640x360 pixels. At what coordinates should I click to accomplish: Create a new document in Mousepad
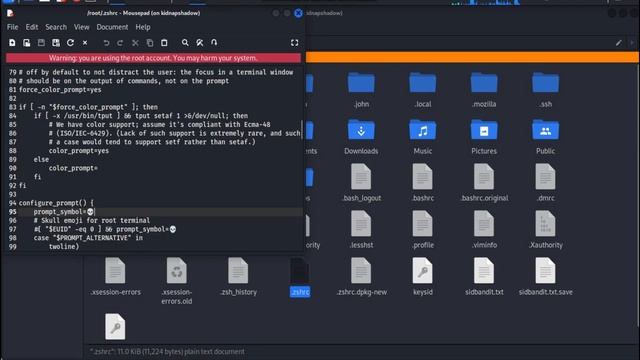[12, 43]
